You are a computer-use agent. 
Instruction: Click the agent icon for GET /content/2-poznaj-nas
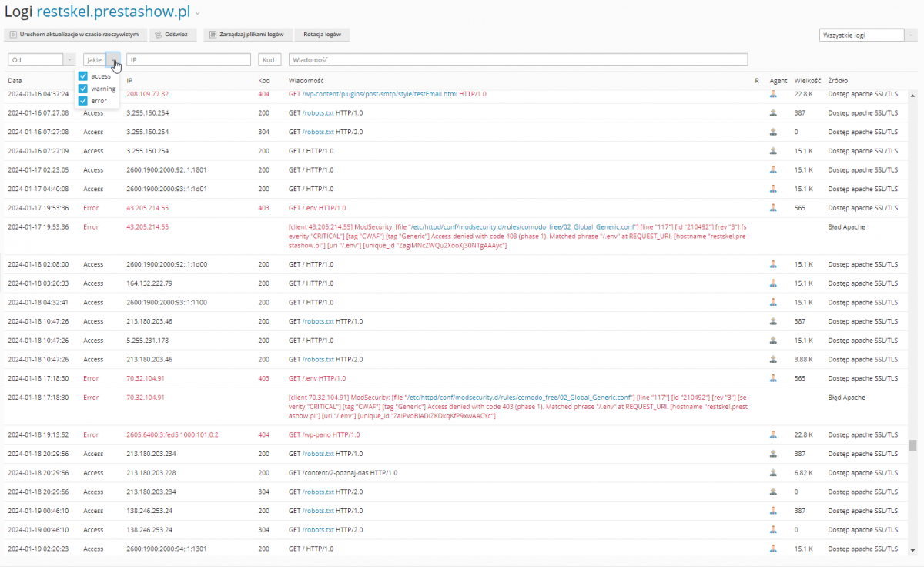pos(773,472)
